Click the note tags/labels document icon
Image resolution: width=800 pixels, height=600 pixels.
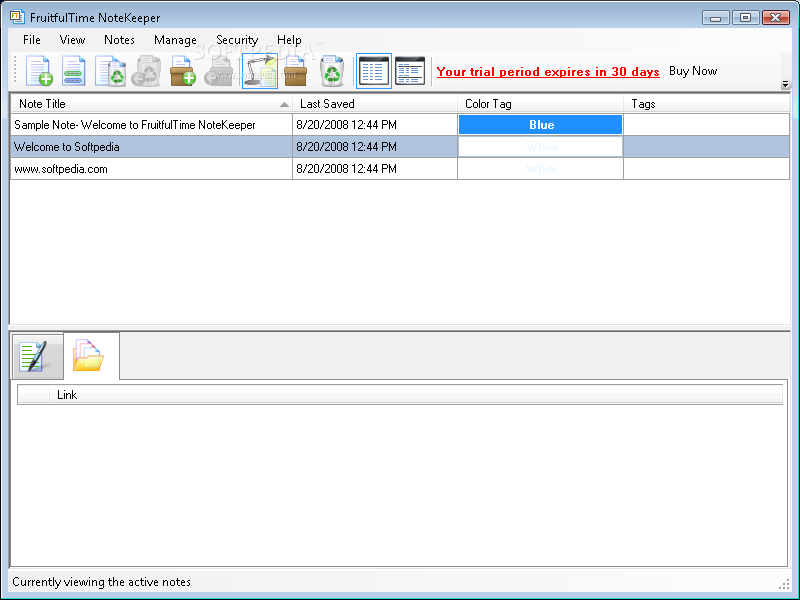coord(73,71)
